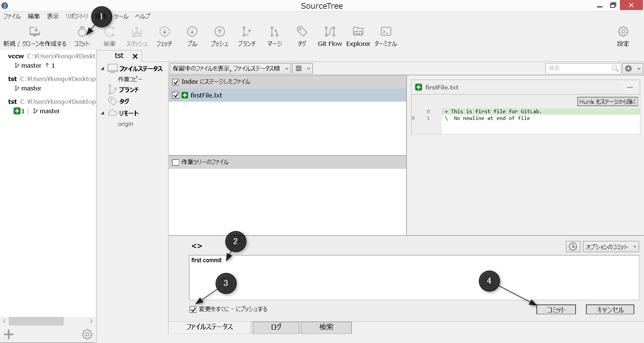Image resolution: width=644 pixels, height=343 pixels.
Task: Click the bookmarks horizontal scrollbar thumb
Action: [36, 321]
